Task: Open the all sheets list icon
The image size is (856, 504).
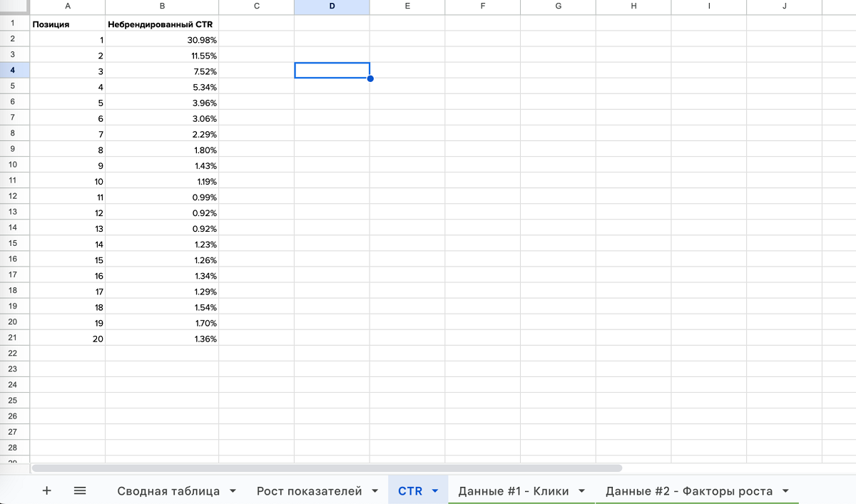Action: tap(80, 490)
